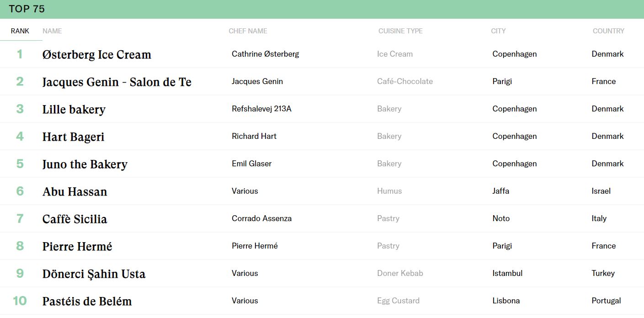Open the Østerberg Ice Cream entry

click(96, 54)
